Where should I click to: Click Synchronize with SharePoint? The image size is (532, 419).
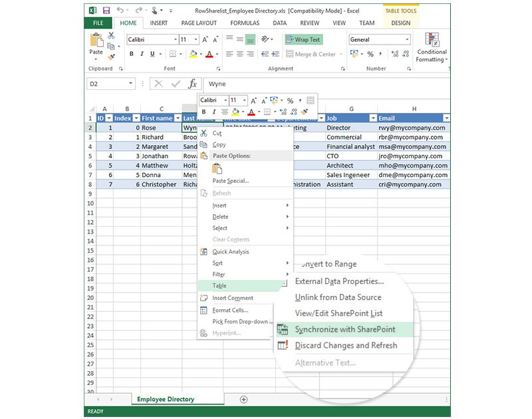(x=344, y=329)
